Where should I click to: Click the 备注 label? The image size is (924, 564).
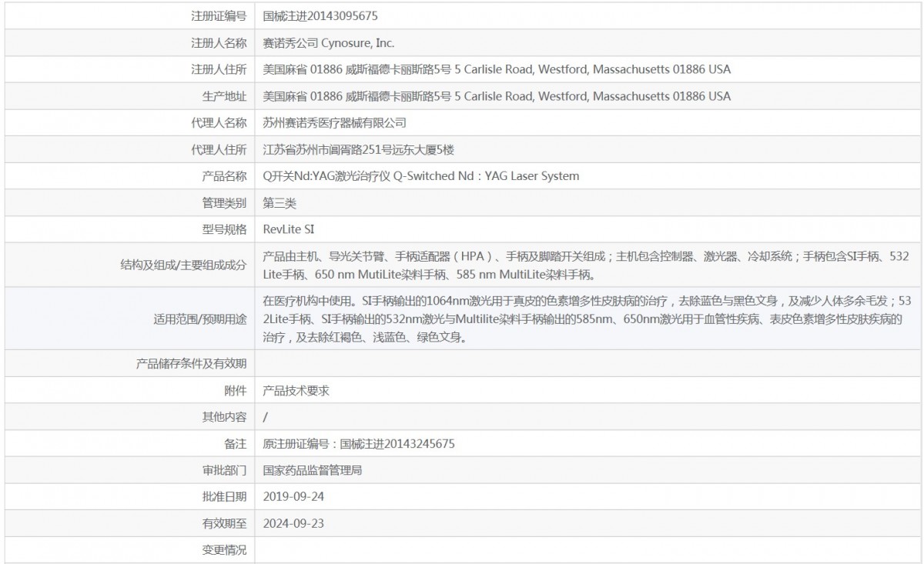point(236,444)
